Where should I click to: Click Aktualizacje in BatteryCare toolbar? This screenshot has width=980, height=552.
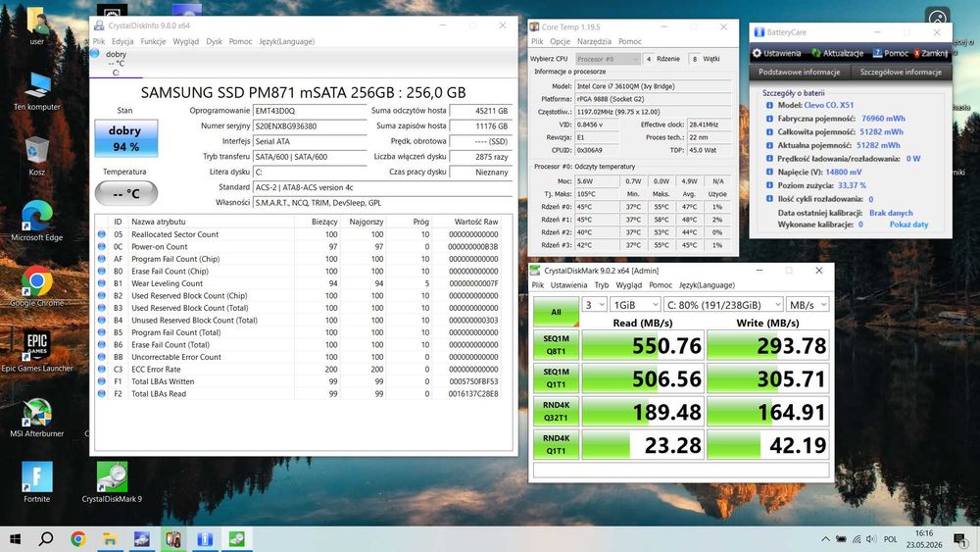click(838, 53)
